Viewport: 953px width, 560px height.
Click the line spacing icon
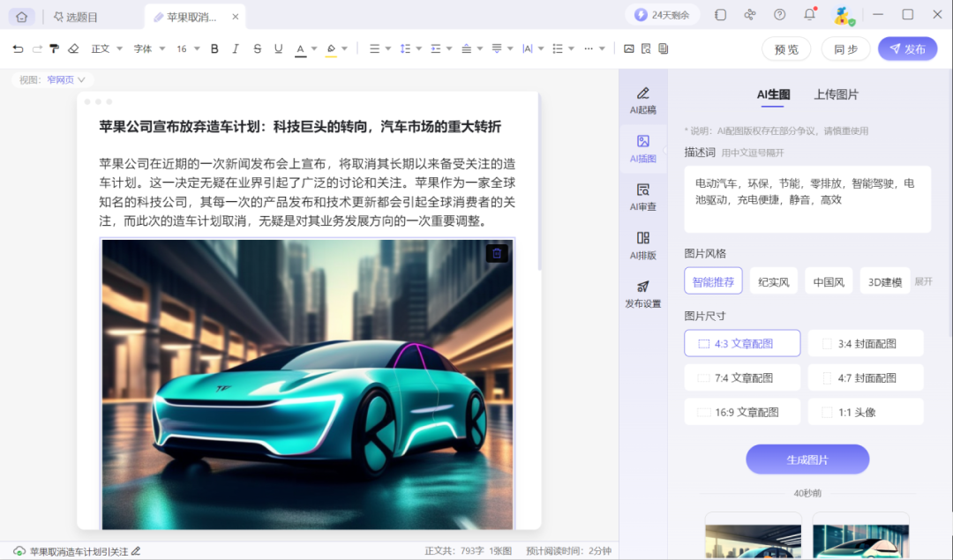(405, 49)
